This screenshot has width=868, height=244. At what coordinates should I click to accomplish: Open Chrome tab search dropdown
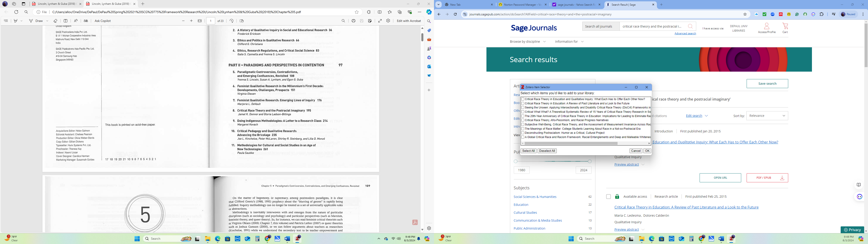(x=438, y=5)
